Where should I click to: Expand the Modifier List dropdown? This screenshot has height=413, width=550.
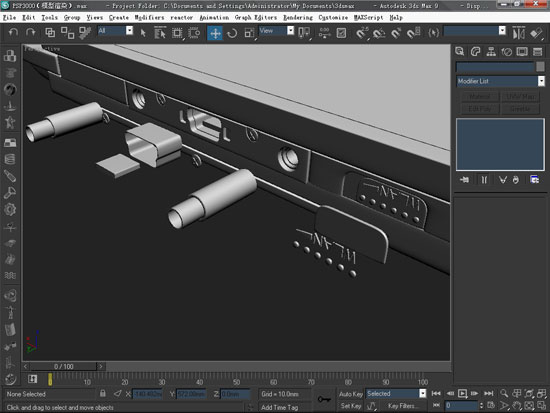[541, 81]
